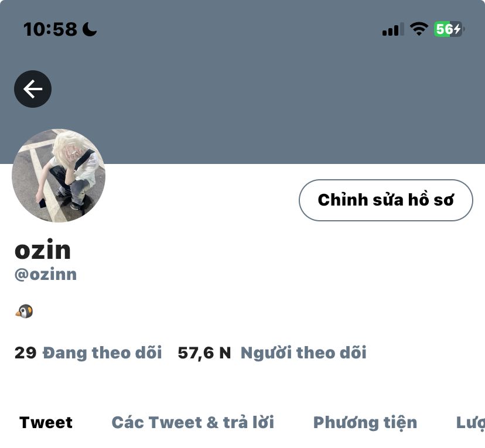Viewport: 485px width, 448px height.
Task: Tap the back arrow button
Action: [x=33, y=89]
